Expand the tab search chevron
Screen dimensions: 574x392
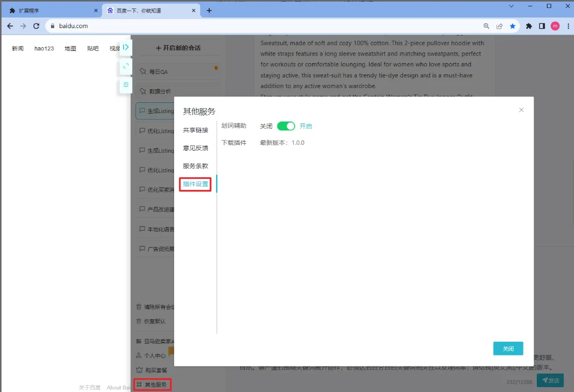click(x=511, y=6)
